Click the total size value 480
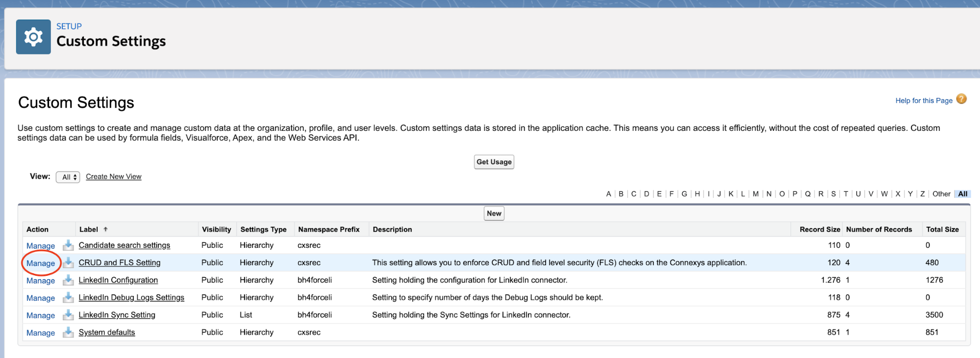The image size is (980, 358). (932, 263)
